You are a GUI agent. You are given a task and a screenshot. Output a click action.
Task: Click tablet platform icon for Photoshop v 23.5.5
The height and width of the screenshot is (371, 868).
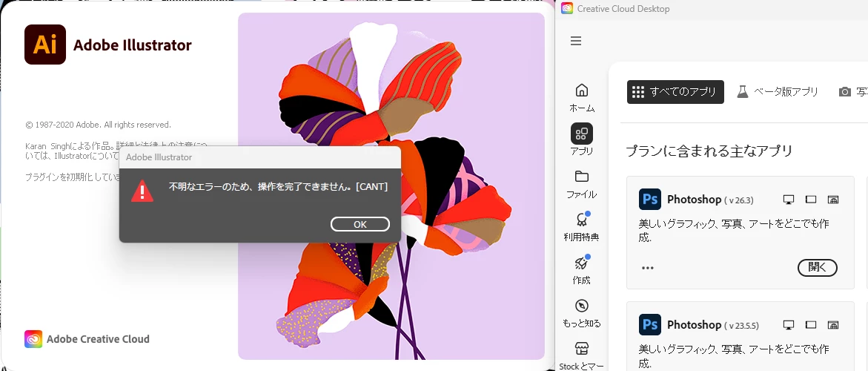pos(811,324)
